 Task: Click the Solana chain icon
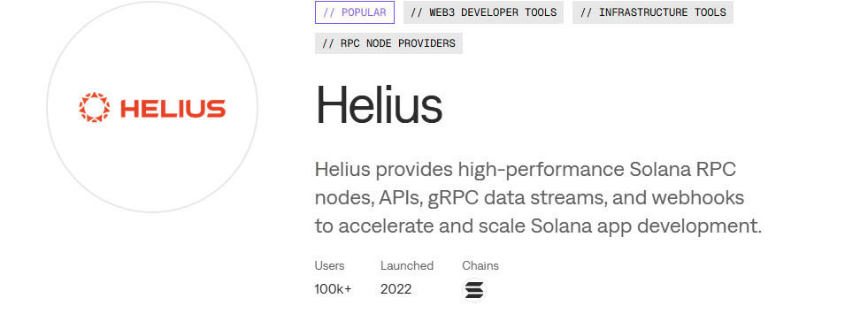[x=474, y=290]
